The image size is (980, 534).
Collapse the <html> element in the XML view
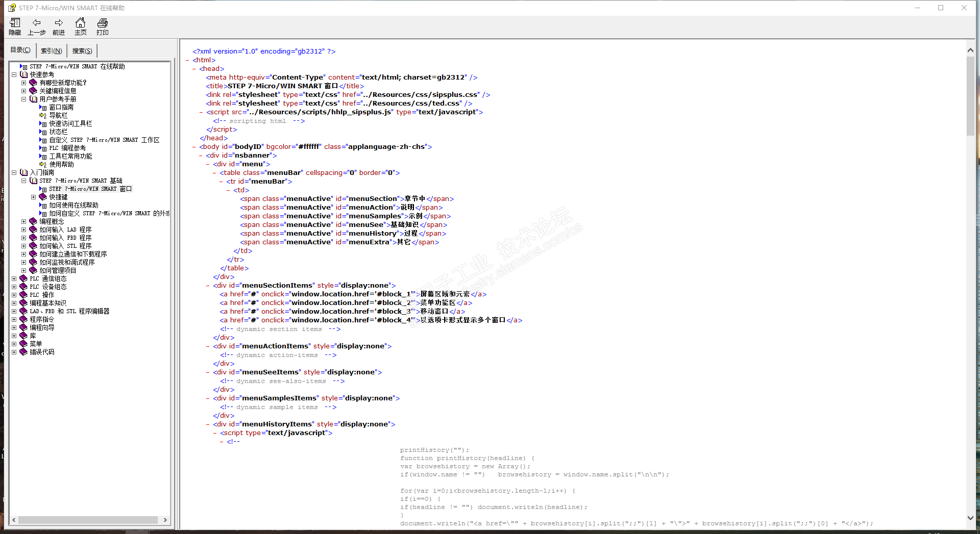tap(187, 60)
